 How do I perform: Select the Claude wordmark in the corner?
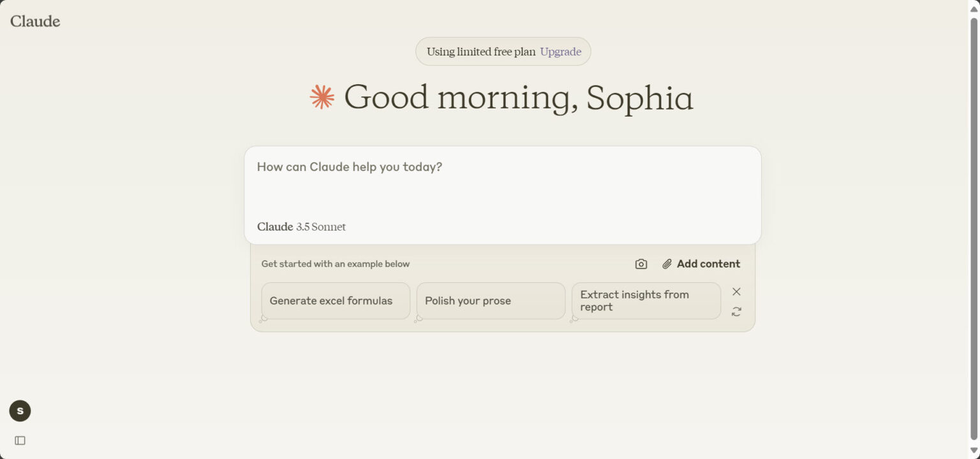tap(35, 21)
